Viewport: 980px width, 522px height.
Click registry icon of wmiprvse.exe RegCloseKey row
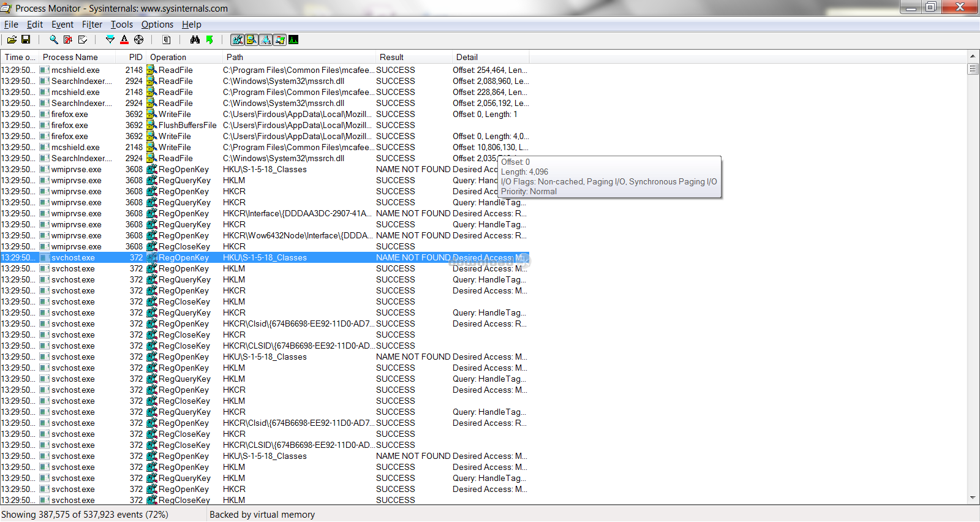152,246
